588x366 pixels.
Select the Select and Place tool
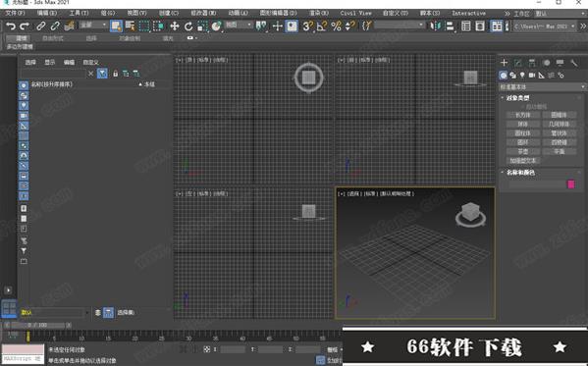pyautogui.click(x=216, y=26)
